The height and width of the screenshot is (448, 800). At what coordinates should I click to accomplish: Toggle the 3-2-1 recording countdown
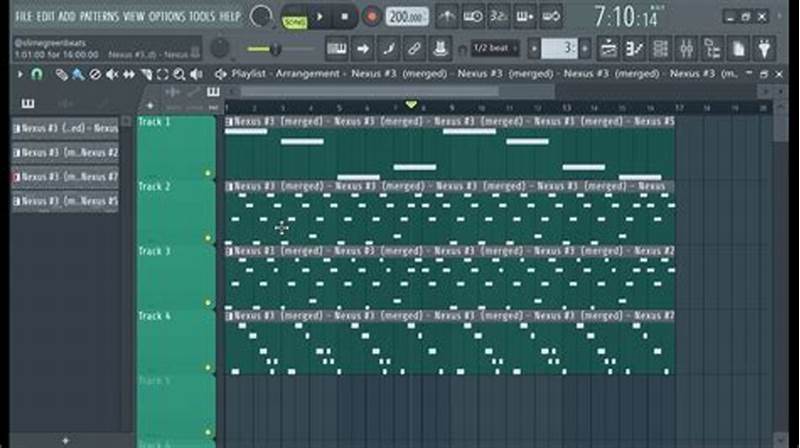498,17
